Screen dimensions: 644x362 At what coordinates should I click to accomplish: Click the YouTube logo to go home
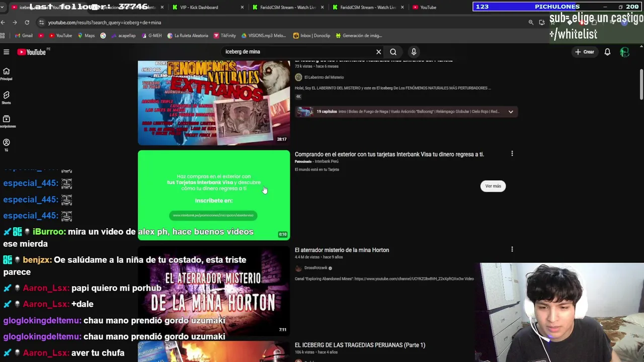click(32, 52)
